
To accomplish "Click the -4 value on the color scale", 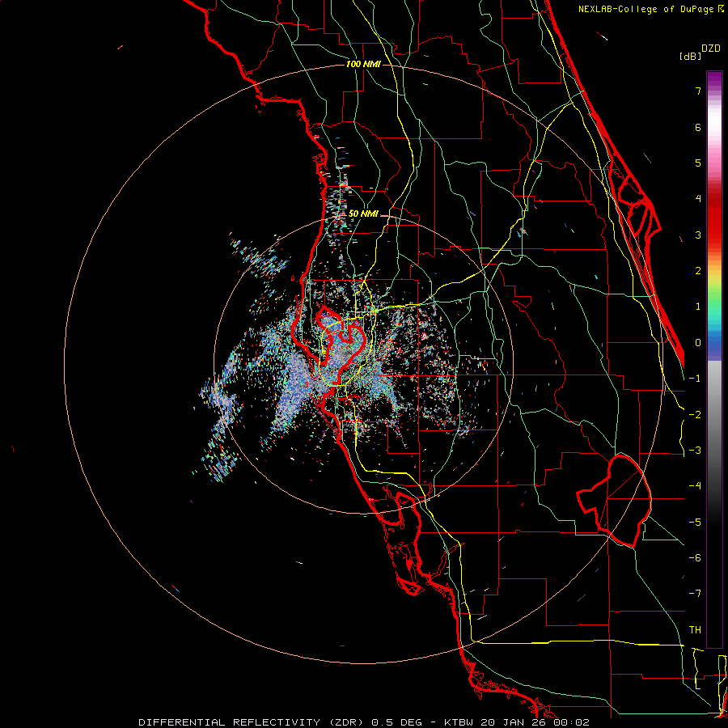I will pyautogui.click(x=695, y=486).
